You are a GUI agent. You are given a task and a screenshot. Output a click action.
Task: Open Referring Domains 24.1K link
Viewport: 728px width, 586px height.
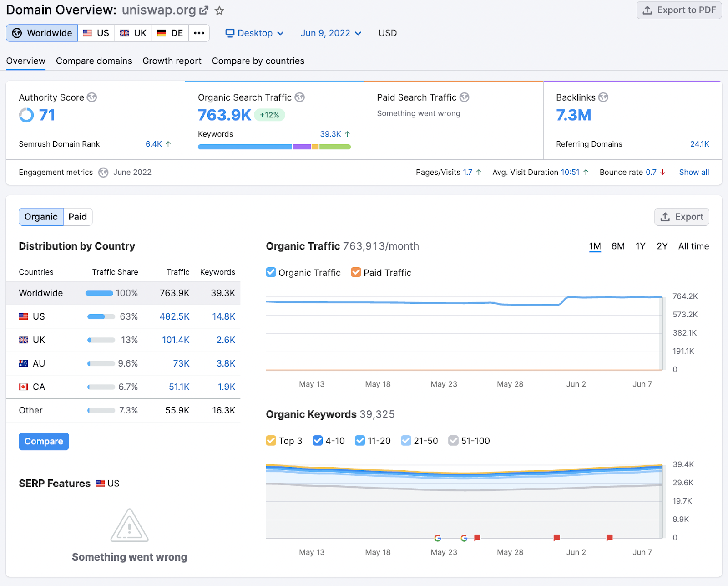coord(700,144)
